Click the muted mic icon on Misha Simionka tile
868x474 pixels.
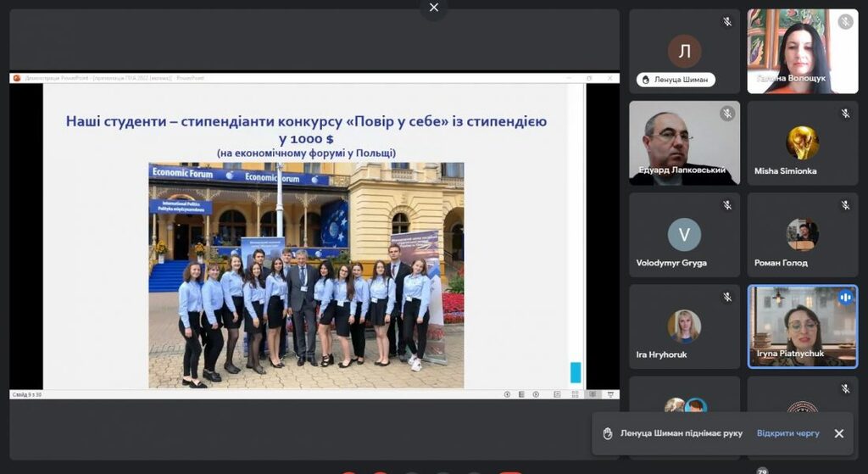pos(845,114)
